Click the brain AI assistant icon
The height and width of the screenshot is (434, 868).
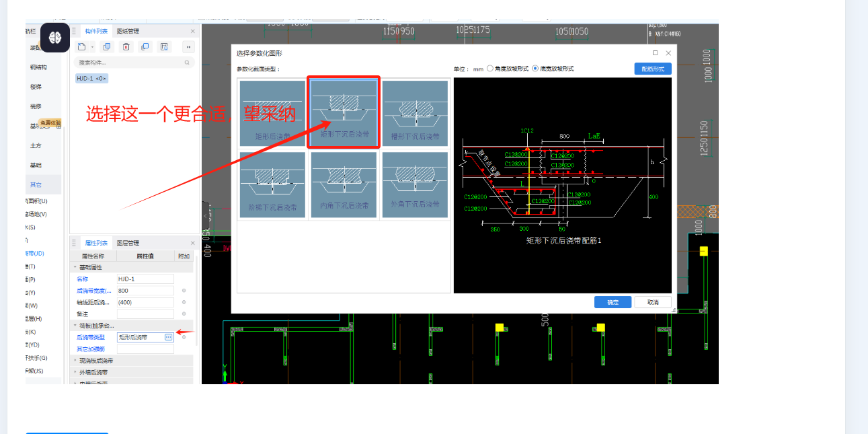pyautogui.click(x=55, y=38)
